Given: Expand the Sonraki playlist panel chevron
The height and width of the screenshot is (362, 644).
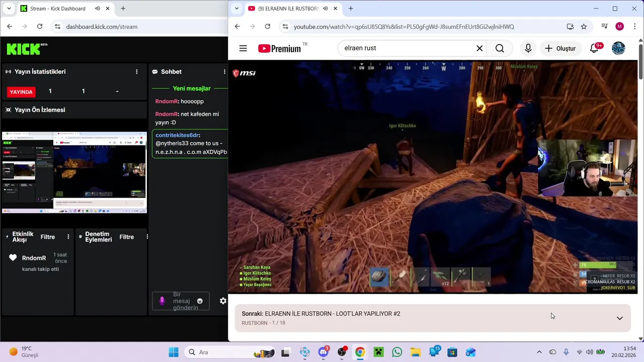Looking at the screenshot, I should 620,318.
